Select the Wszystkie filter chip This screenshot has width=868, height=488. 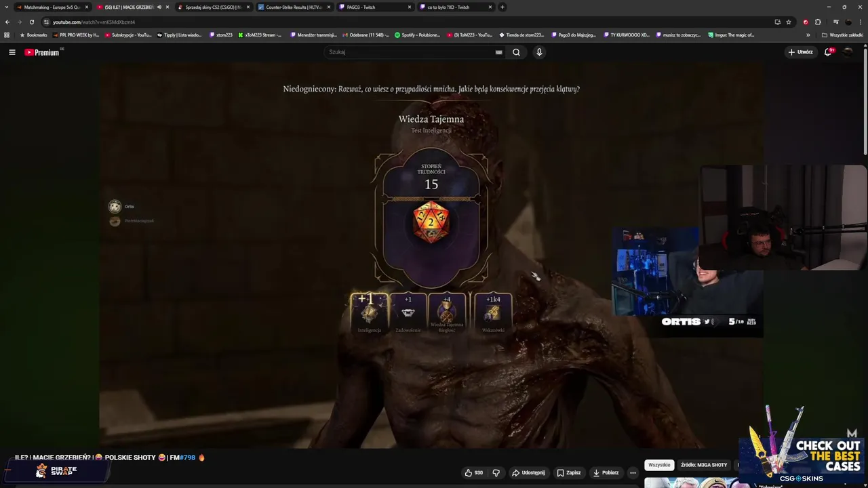tap(659, 465)
